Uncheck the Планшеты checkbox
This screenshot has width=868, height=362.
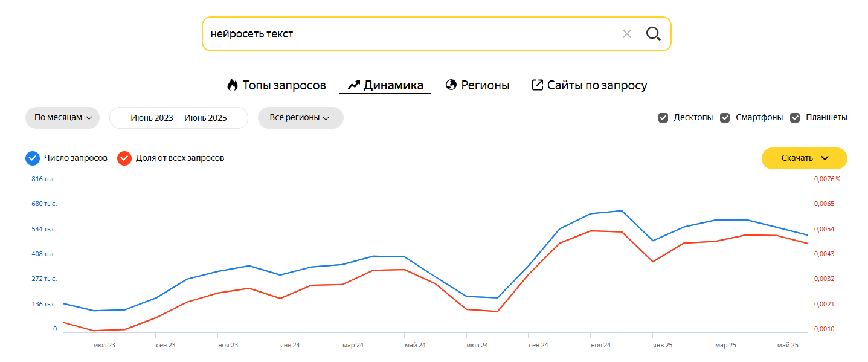tap(795, 118)
